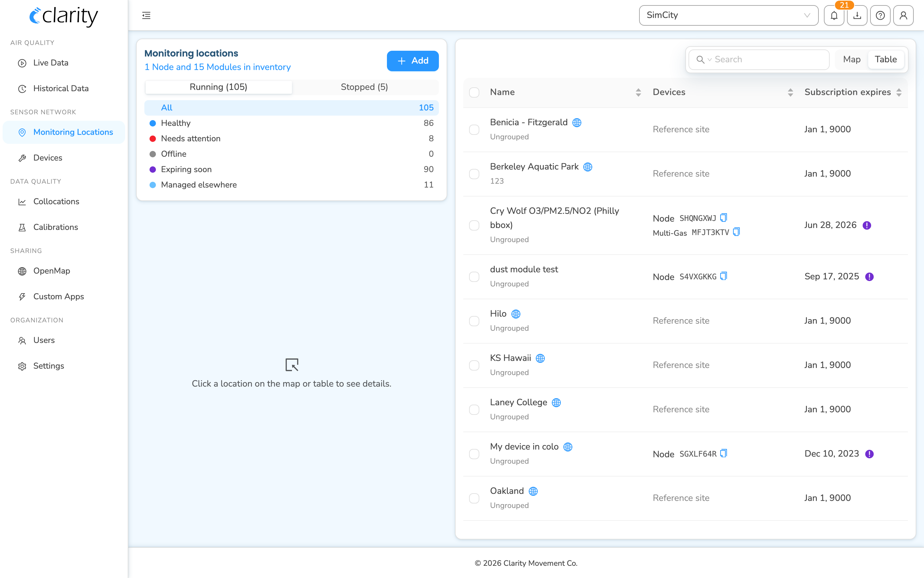The height and width of the screenshot is (578, 924).
Task: Filter by All locations (105)
Action: coord(291,108)
